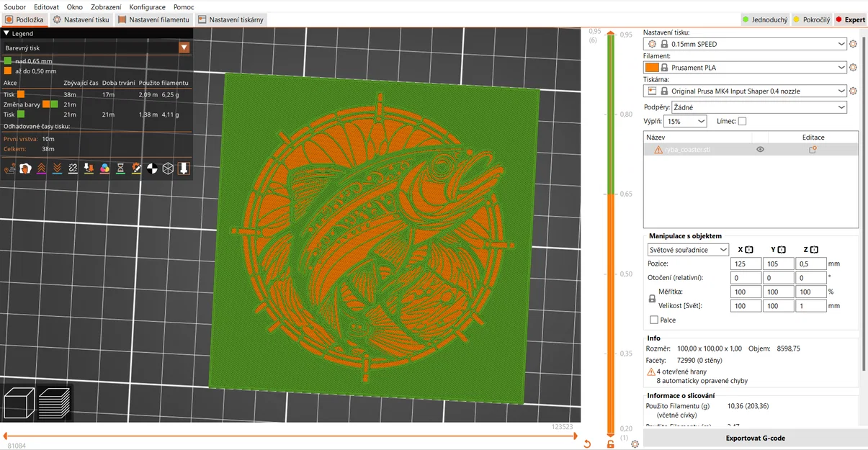868x450 pixels.
Task: Open Soubor menu
Action: pos(14,6)
